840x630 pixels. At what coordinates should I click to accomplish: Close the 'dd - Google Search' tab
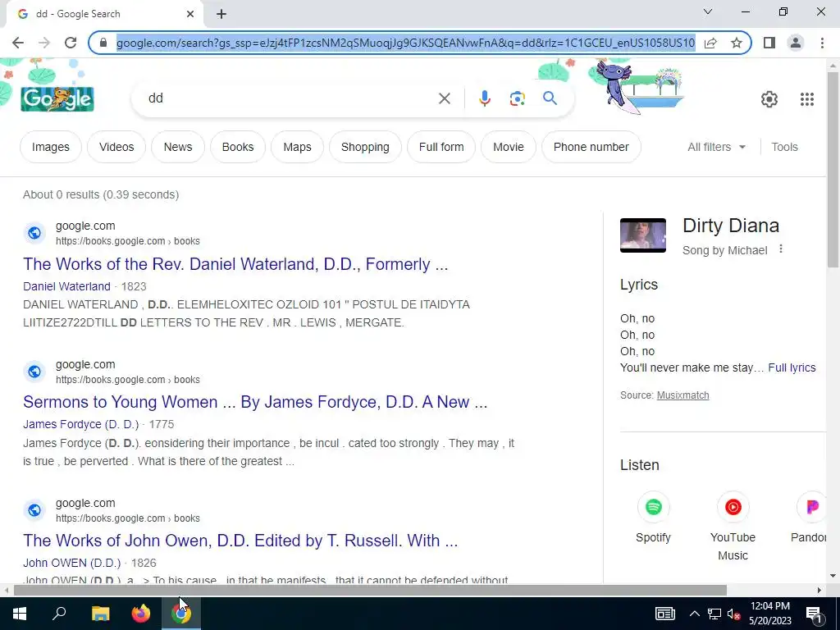pos(190,14)
